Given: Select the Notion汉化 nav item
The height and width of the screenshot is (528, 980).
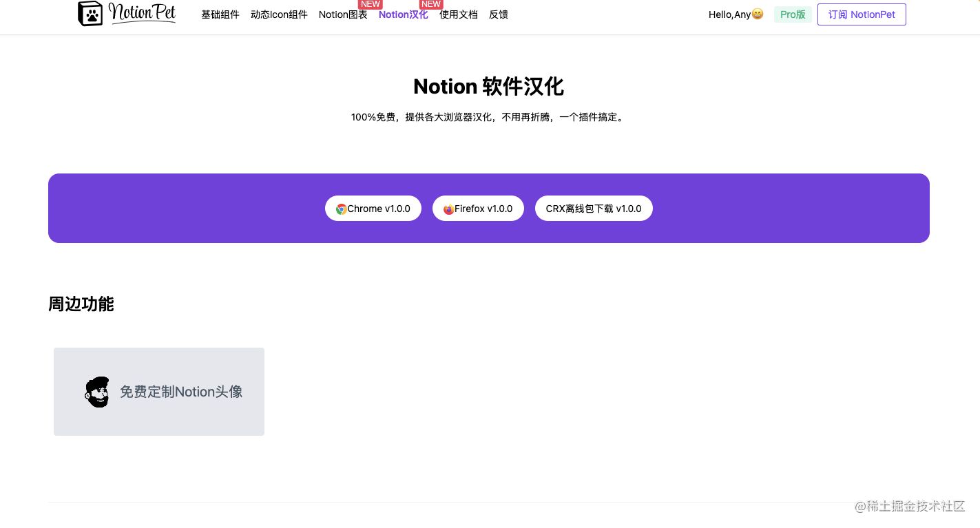Looking at the screenshot, I should pos(404,14).
